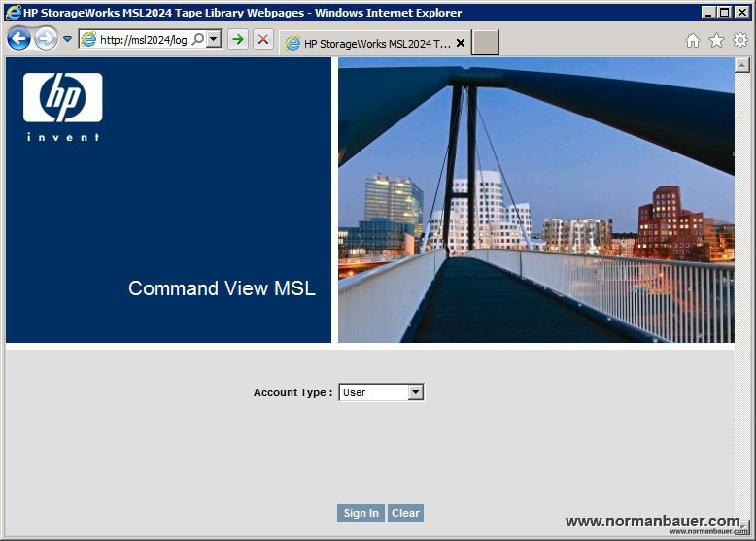The width and height of the screenshot is (756, 541).
Task: Click the green Go arrow button
Action: coord(237,40)
